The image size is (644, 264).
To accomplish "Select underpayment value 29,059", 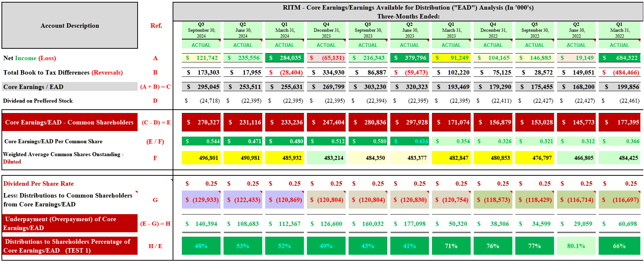I will pyautogui.click(x=576, y=224).
